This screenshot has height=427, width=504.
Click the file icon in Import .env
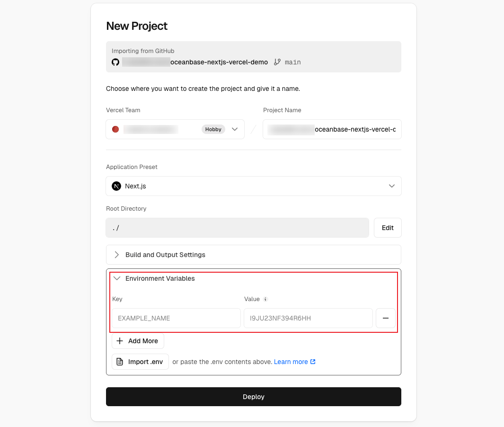(x=120, y=362)
